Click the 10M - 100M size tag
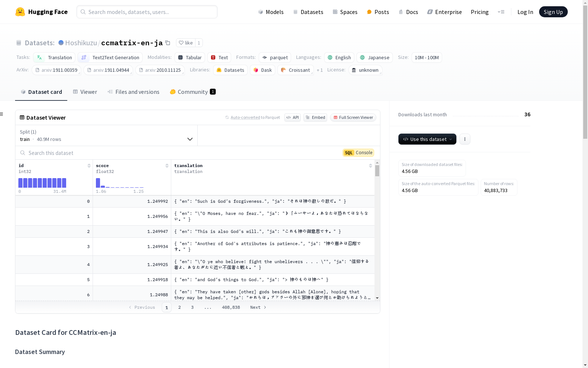588x368 pixels. pos(427,57)
